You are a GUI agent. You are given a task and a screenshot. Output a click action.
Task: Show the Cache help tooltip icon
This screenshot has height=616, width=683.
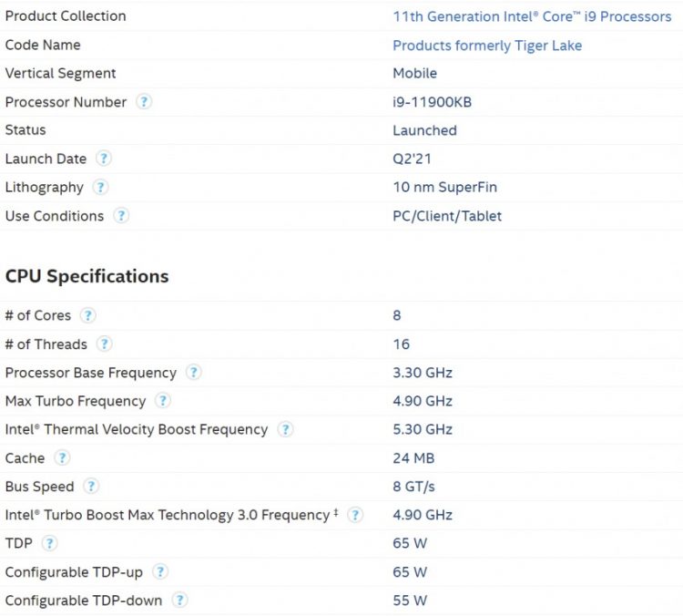coord(62,458)
